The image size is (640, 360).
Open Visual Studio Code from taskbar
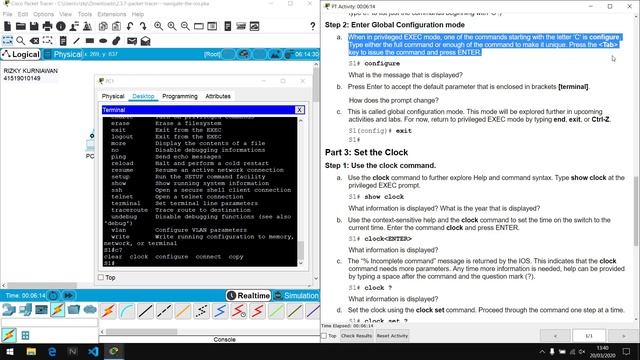[93, 351]
